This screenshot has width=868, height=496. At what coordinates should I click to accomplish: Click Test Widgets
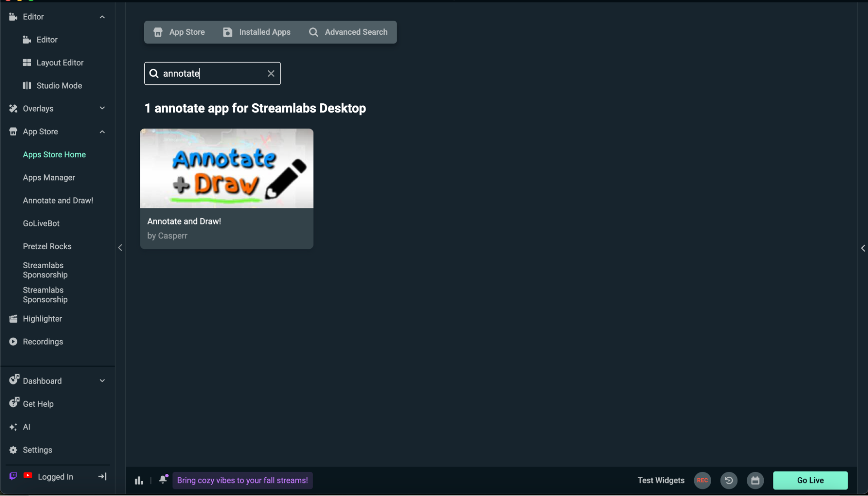(660, 480)
